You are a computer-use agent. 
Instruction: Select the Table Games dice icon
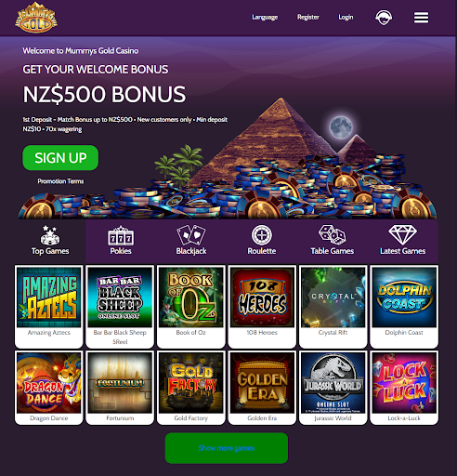tap(333, 235)
